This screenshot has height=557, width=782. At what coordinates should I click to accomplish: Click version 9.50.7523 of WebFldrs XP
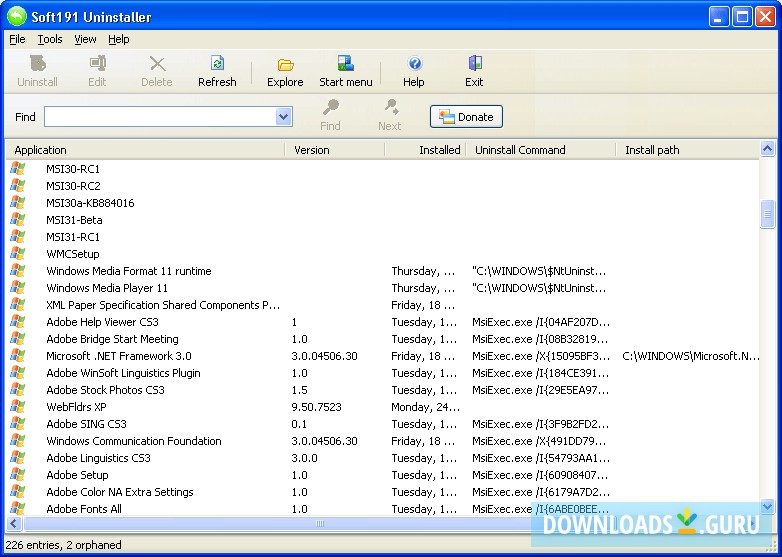pyautogui.click(x=317, y=407)
